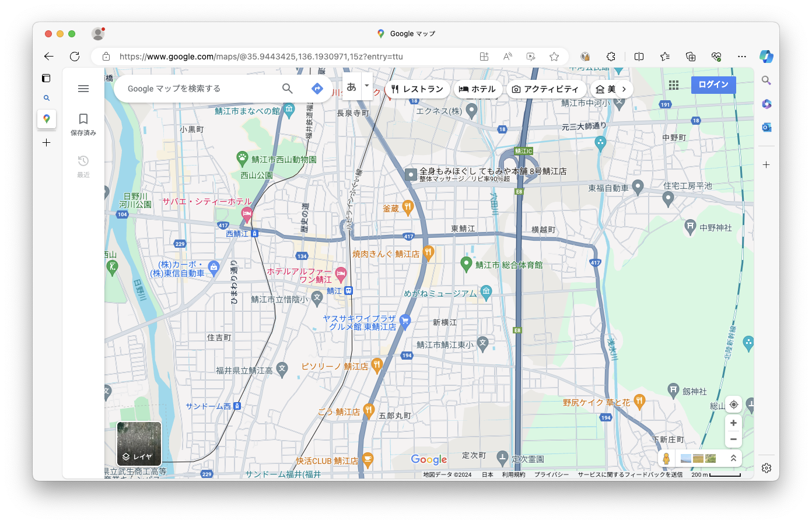Toggle Edge split screen view
The height and width of the screenshot is (524, 812).
coord(639,57)
